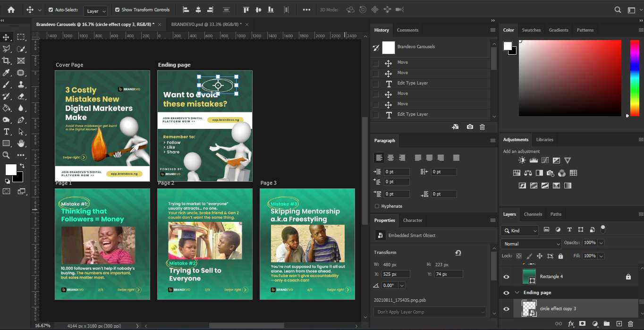This screenshot has width=644, height=330.
Task: Create a new snapshot with the camera icon
Action: (x=470, y=127)
